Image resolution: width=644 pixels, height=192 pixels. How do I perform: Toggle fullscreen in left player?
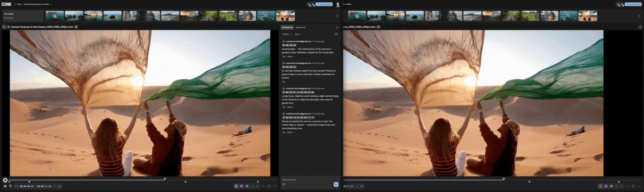(269, 186)
